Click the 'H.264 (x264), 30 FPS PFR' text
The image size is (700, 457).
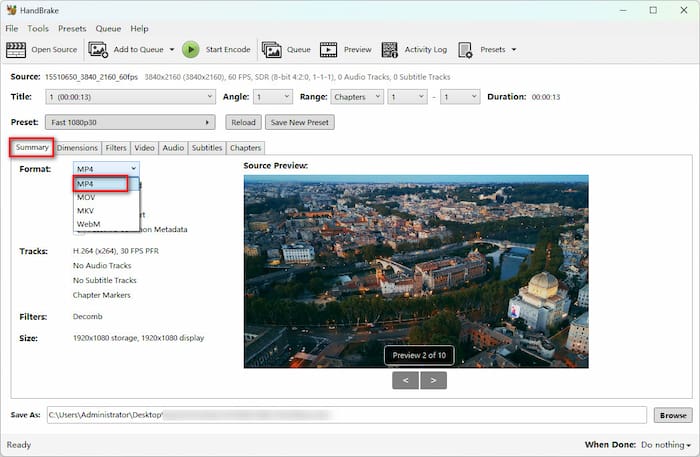(116, 251)
